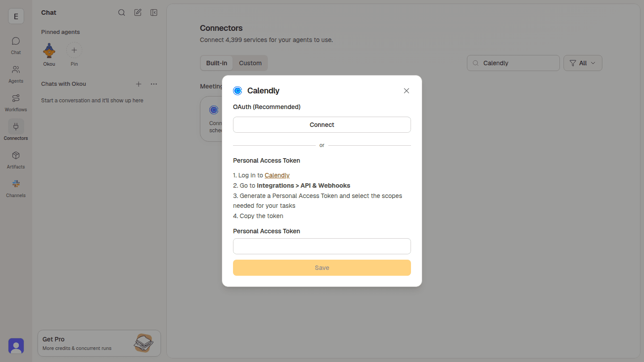Connect Calendly via OAuth
This screenshot has height=362, width=644.
point(322,125)
